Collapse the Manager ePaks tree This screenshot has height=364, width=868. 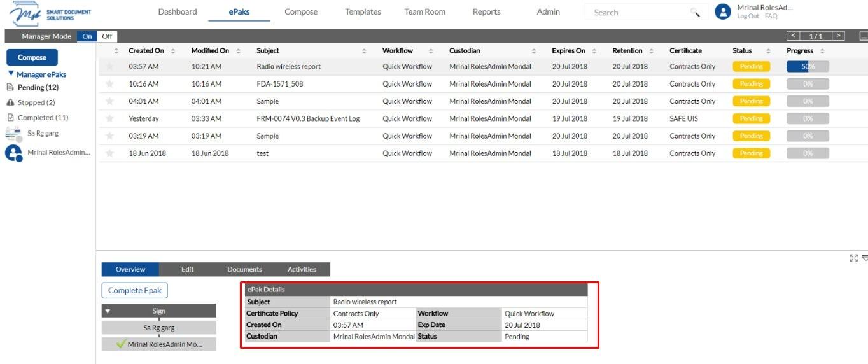click(11, 74)
